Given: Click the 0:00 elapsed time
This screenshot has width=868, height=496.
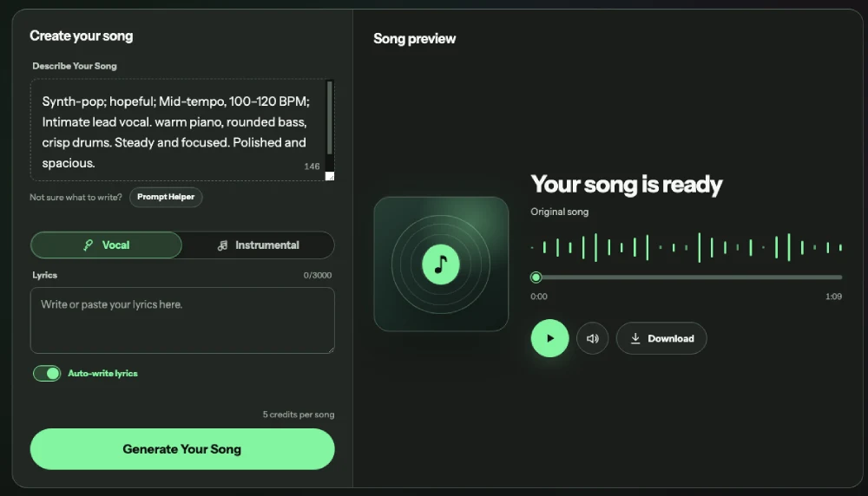Looking at the screenshot, I should [539, 297].
